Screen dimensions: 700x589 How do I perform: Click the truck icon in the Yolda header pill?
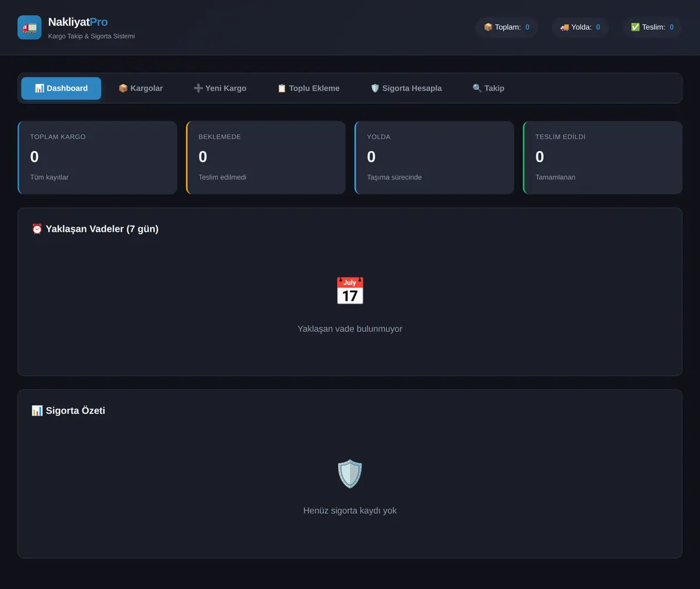[x=564, y=27]
